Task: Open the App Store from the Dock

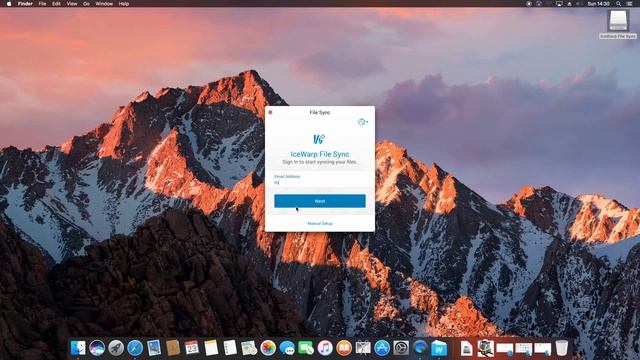Action: [382, 348]
